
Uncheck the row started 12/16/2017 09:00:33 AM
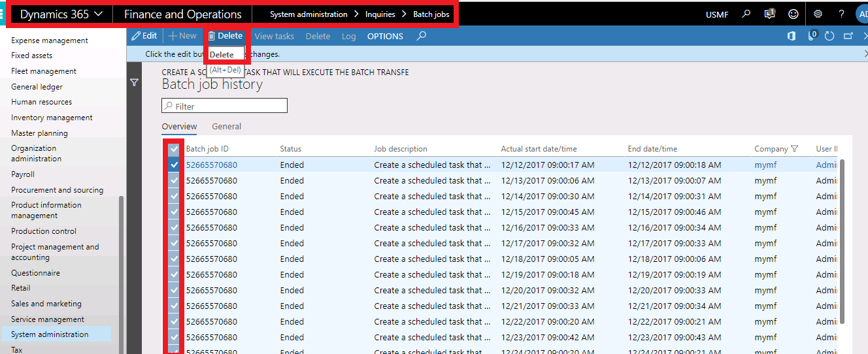(x=174, y=227)
